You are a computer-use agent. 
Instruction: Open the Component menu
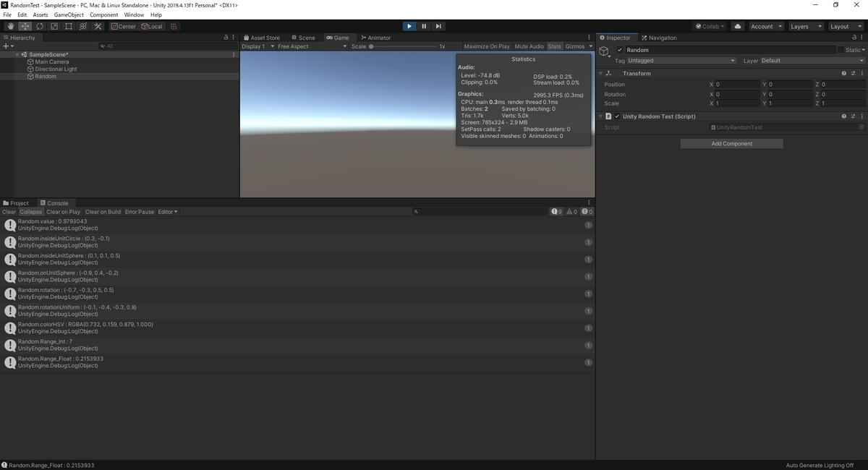(x=103, y=14)
